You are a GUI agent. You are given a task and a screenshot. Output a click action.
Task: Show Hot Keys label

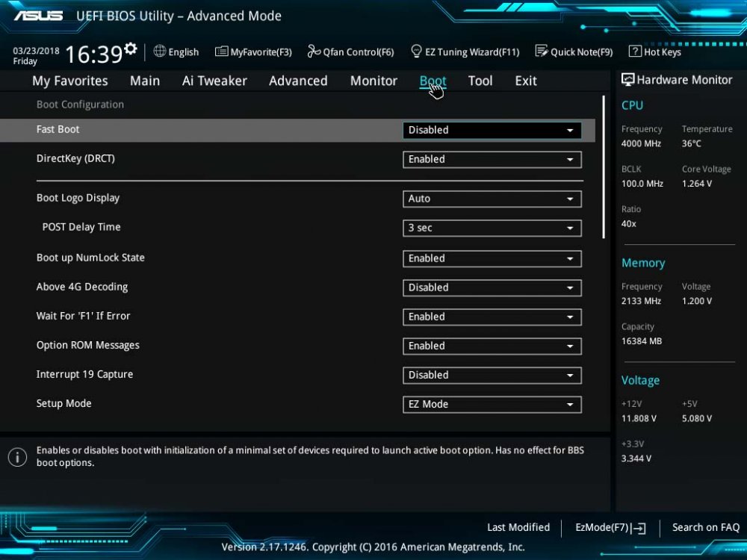663,52
